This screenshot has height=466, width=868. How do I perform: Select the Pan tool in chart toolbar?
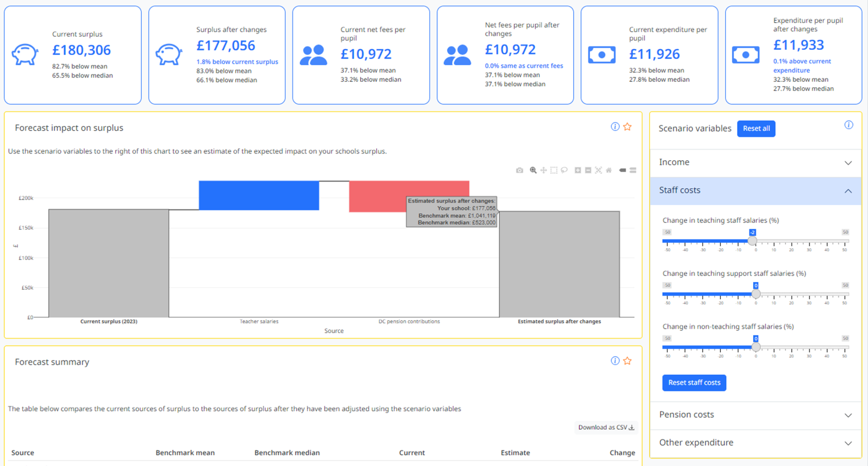544,170
